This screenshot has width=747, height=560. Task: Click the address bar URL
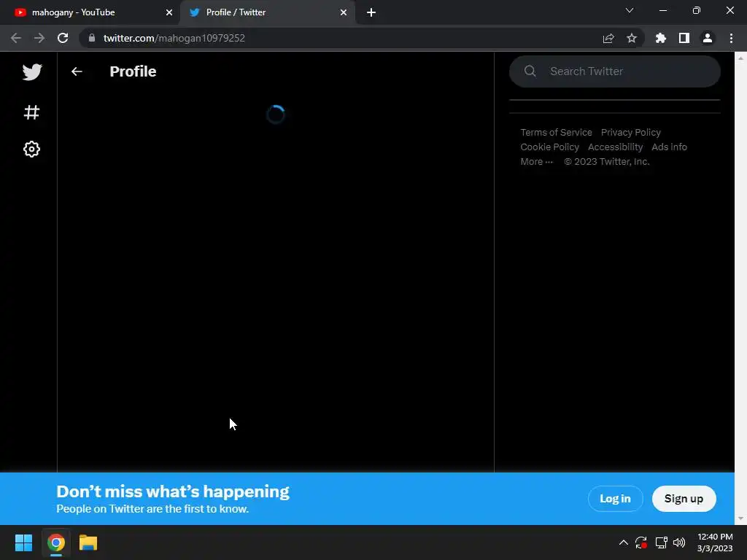click(x=174, y=38)
